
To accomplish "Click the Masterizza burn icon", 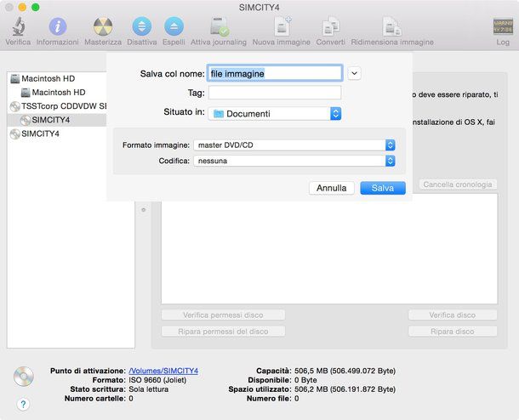I will 103,26.
